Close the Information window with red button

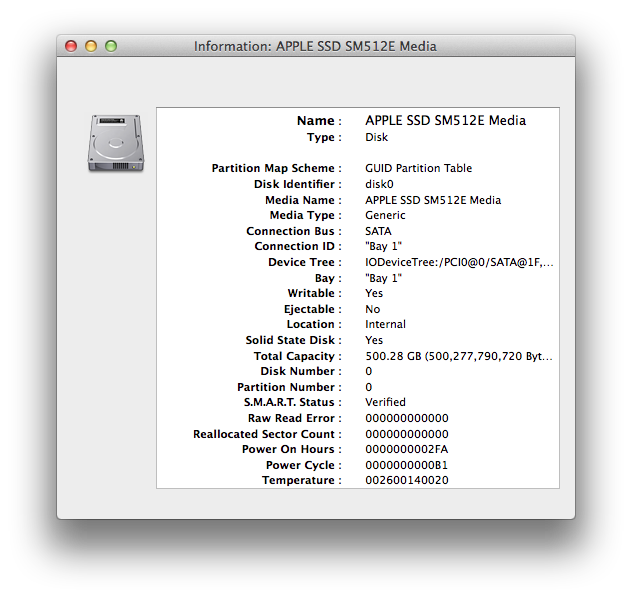pyautogui.click(x=71, y=46)
